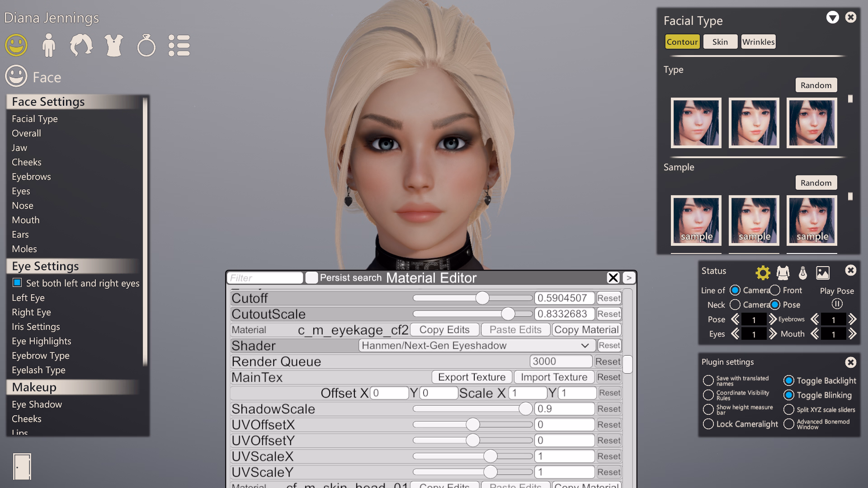Open the Accessories ring icon
The width and height of the screenshot is (868, 488).
[146, 46]
